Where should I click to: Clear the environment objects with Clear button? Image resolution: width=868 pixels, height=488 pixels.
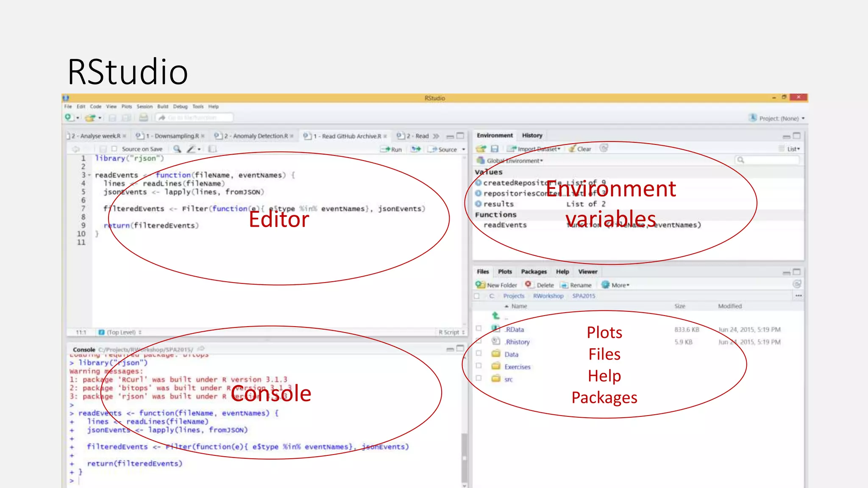[x=580, y=149]
